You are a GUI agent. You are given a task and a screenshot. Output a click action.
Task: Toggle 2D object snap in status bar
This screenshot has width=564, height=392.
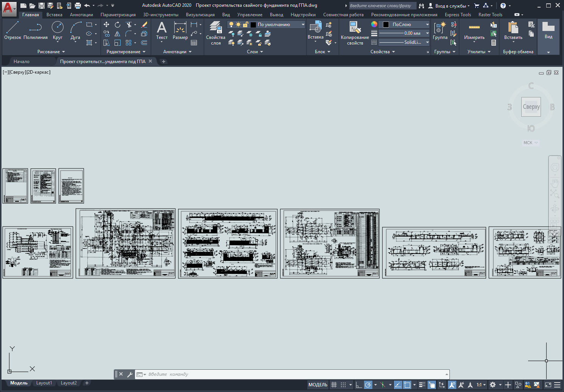(x=407, y=385)
